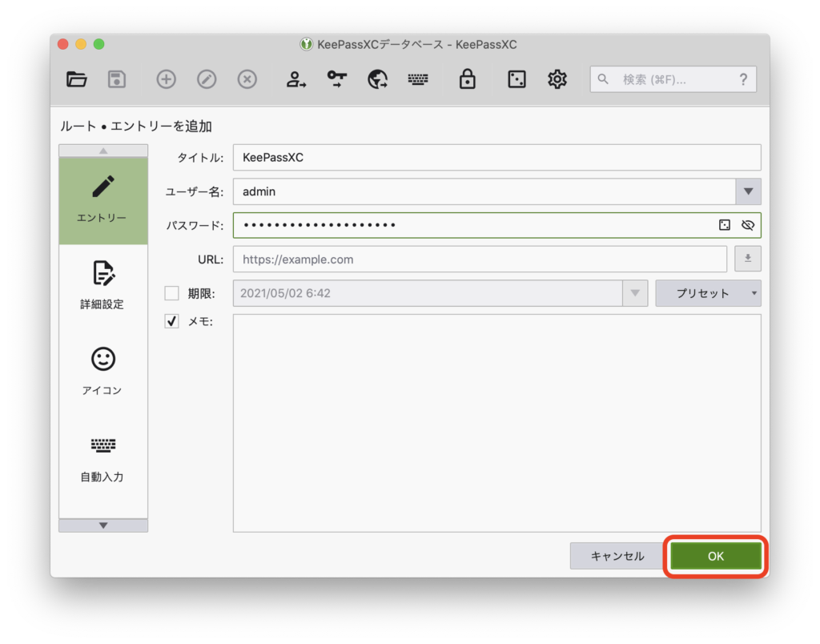Click the delete entry X-circle icon
The image size is (820, 644).
(247, 79)
